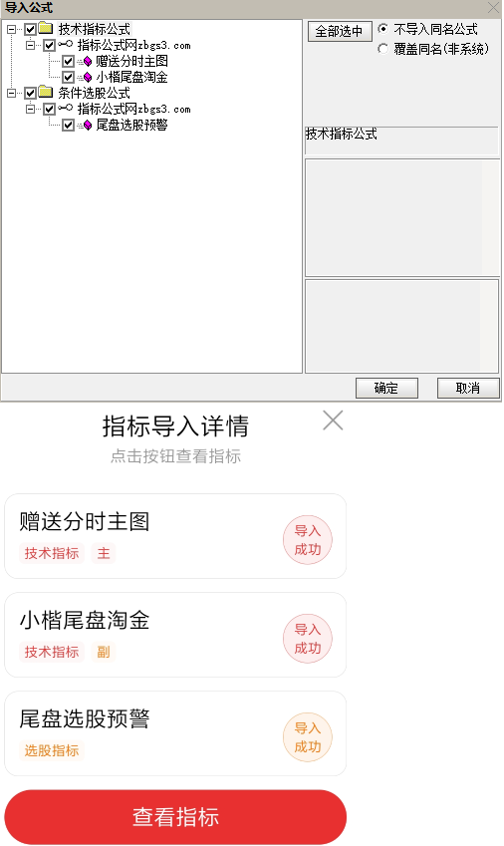Collapse the 条件选股公式 tree node
504x846 pixels.
coord(11,93)
